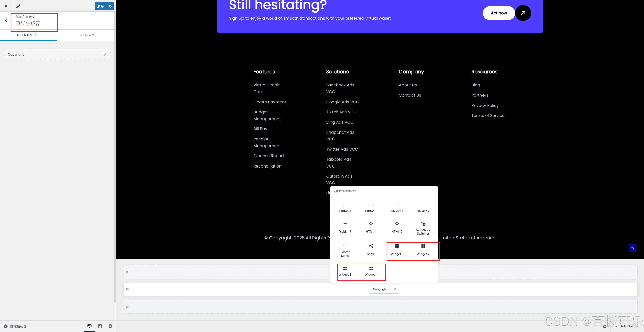Screen dimensions: 644x332
Task: Switch to mobile preview mode
Action: (110, 326)
